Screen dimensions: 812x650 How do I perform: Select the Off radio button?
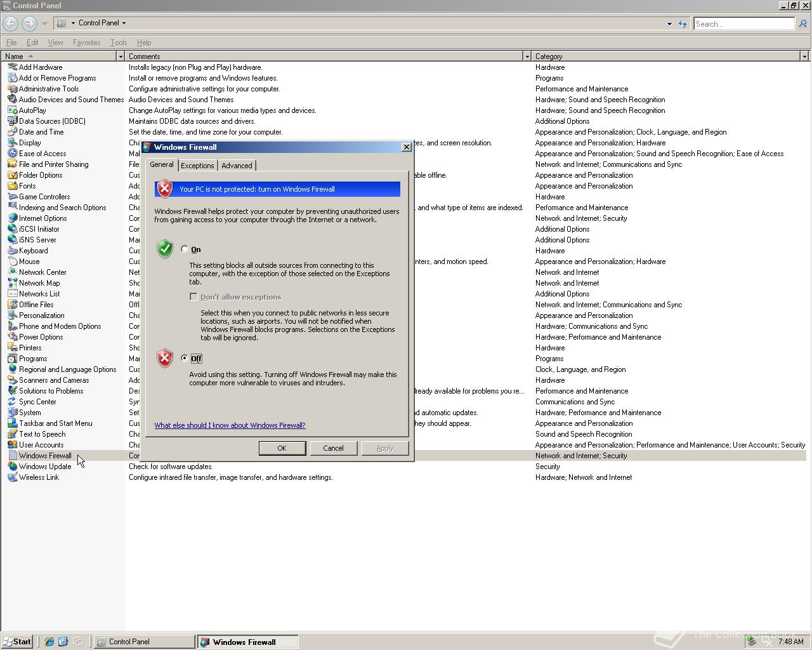[185, 358]
